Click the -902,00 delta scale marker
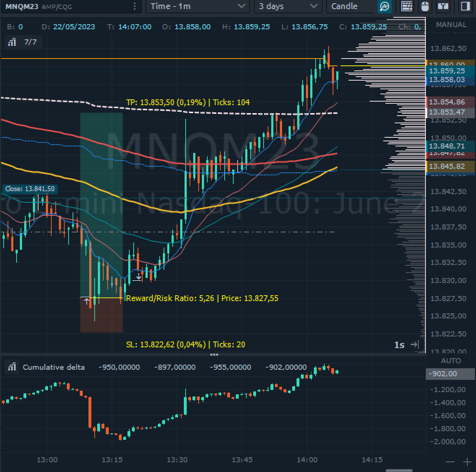The height and width of the screenshot is (472, 476). click(x=450, y=374)
